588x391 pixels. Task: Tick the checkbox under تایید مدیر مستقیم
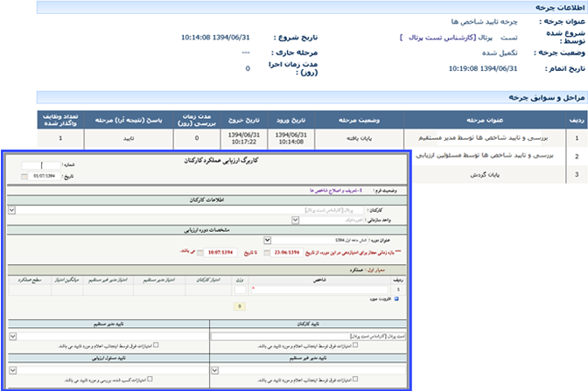156,346
